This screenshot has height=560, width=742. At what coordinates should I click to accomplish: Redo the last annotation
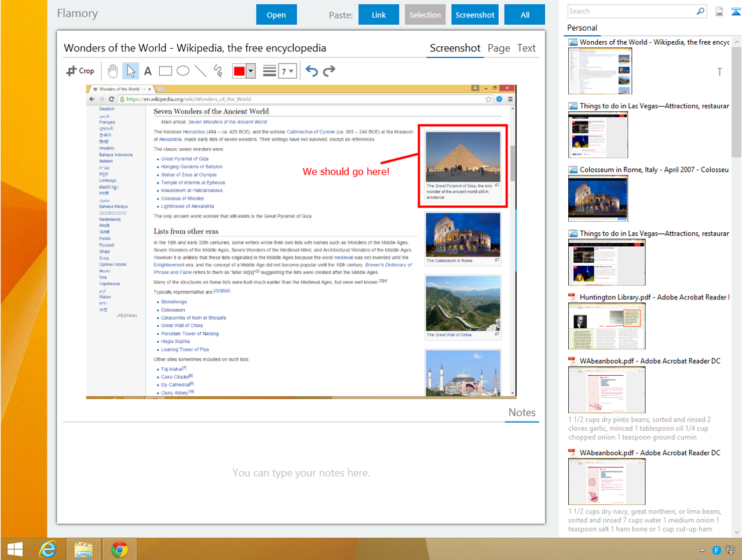(329, 71)
